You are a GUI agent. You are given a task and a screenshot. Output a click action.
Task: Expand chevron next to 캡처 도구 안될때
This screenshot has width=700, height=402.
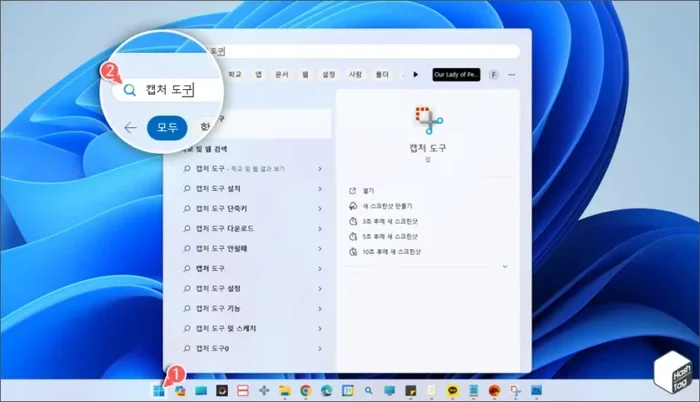coord(320,249)
